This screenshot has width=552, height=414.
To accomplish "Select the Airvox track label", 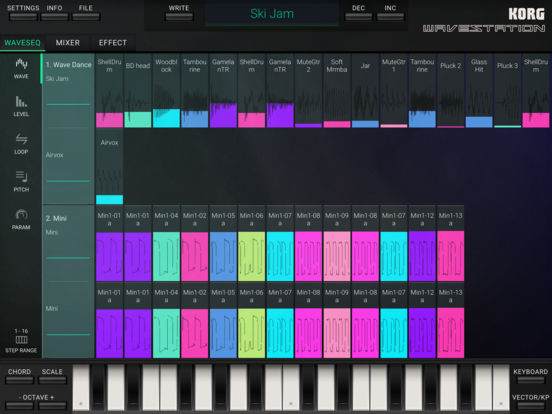I will tap(55, 155).
